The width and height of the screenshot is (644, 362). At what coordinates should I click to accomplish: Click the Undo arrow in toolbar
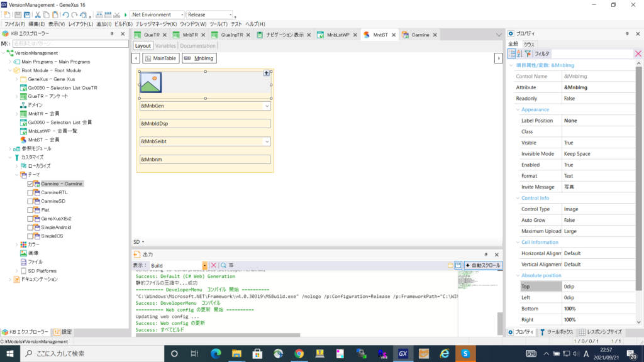65,15
